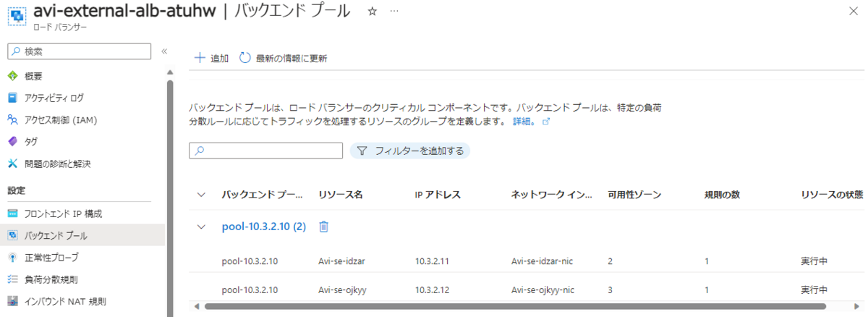Select 負荷分散規則 in sidebar

(x=51, y=279)
